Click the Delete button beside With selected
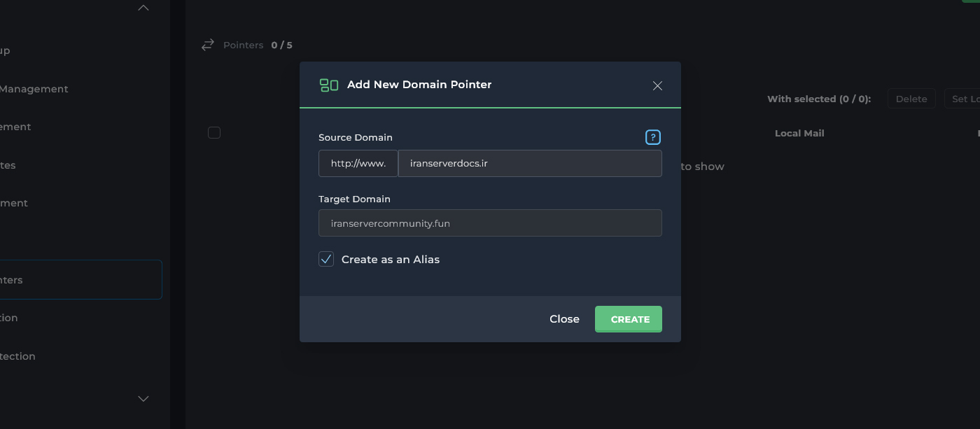Viewport: 980px width, 429px height. pyautogui.click(x=911, y=99)
